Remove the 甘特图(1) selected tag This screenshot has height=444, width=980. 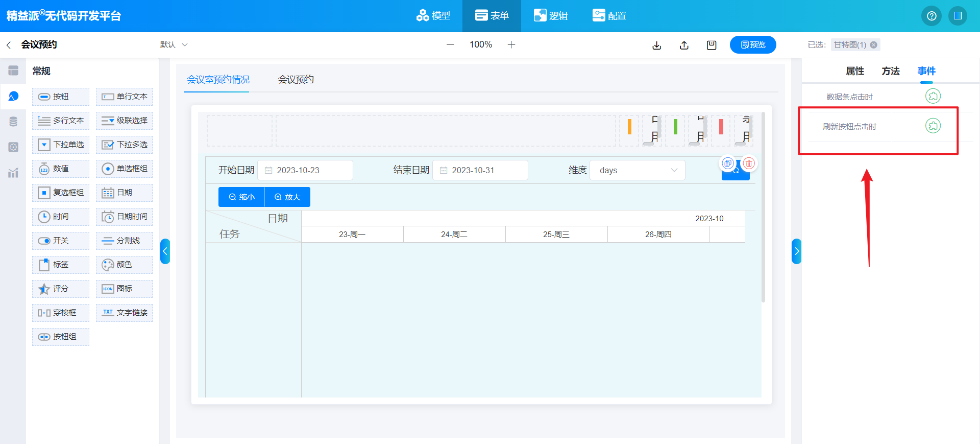pyautogui.click(x=874, y=45)
